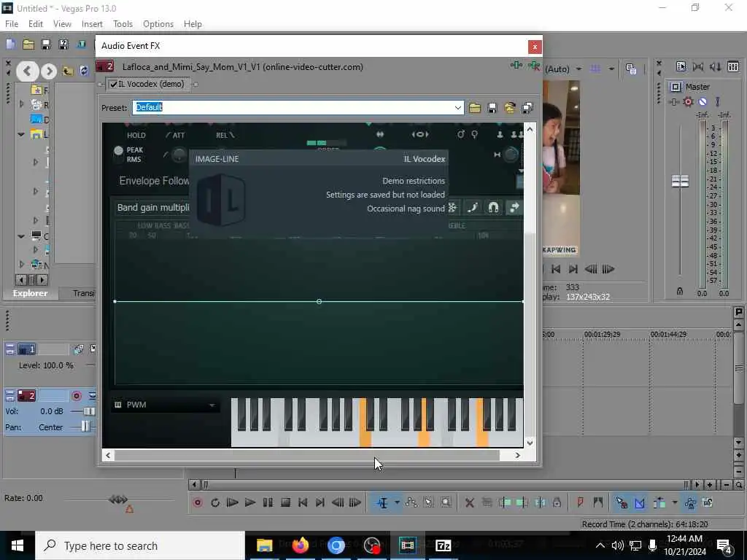Click the Delete (X) toolbar icon
747x560 pixels.
point(469,502)
